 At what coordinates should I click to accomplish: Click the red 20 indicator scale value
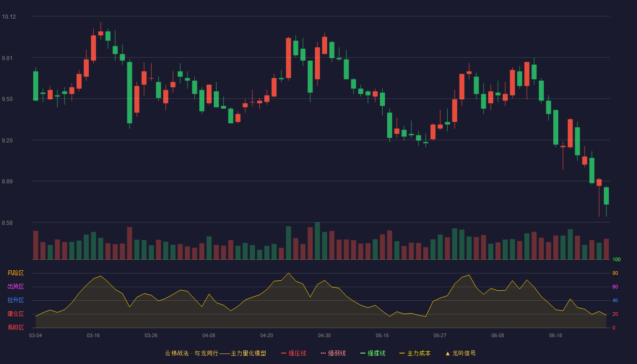click(615, 314)
